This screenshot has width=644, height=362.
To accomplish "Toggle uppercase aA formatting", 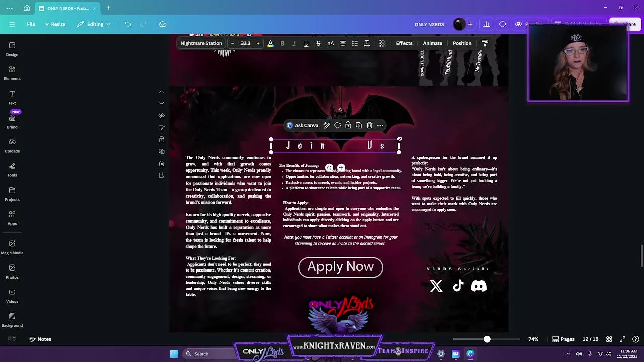I will pos(331,43).
